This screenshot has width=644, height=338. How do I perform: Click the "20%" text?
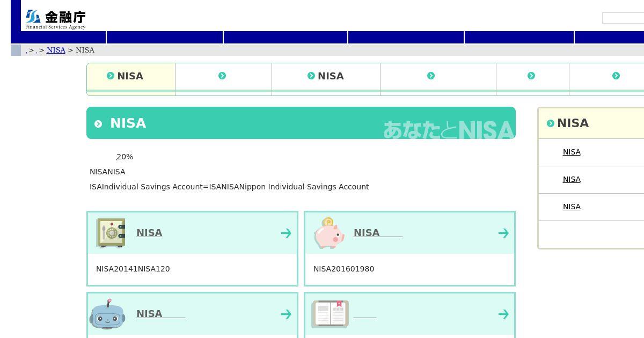[x=125, y=157]
